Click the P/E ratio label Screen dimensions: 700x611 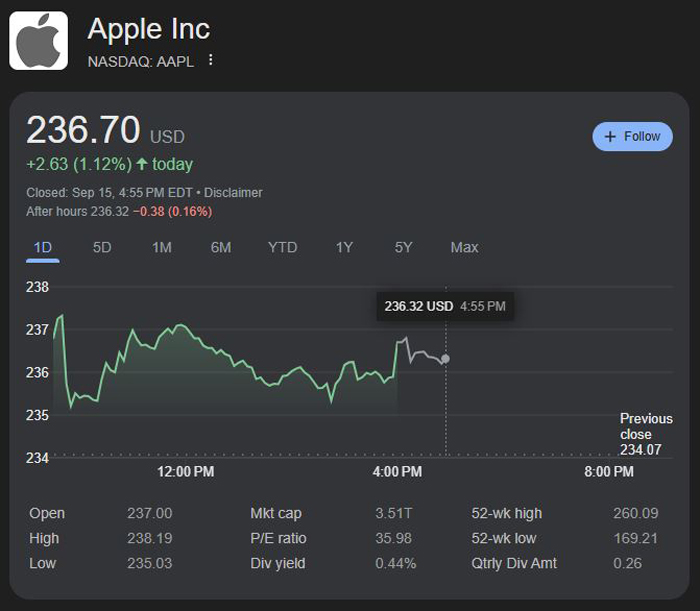coord(278,538)
